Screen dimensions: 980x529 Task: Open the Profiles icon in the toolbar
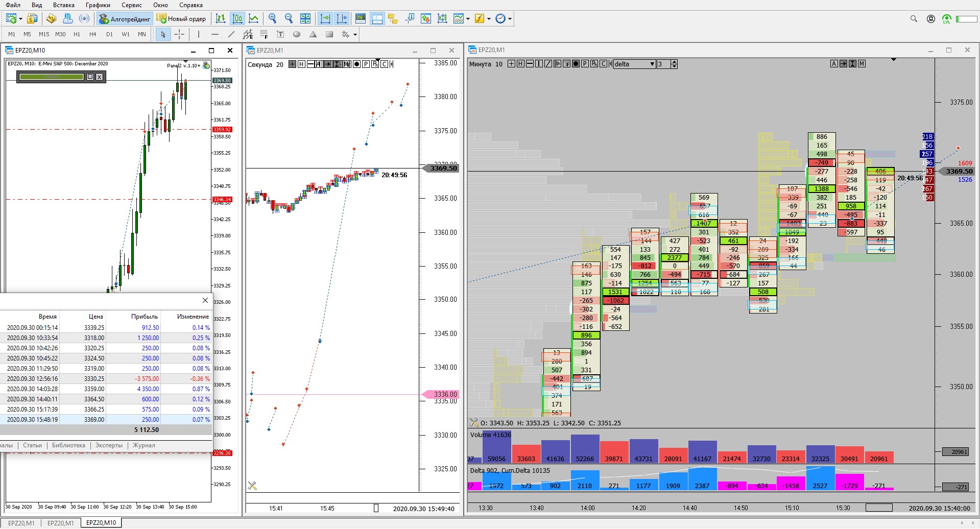point(32,19)
